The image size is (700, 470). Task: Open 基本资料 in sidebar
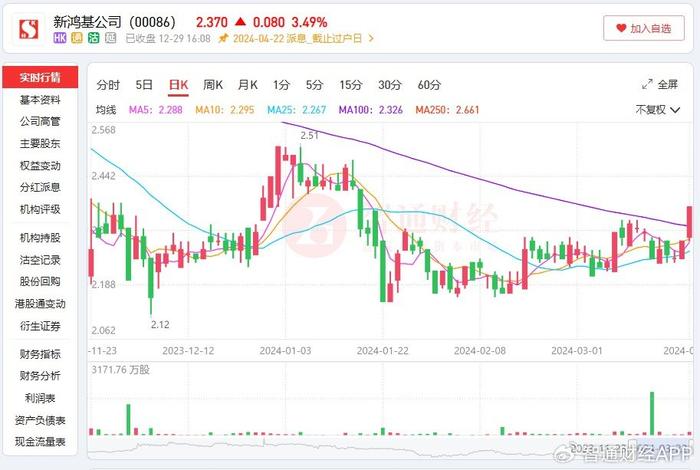[40, 100]
